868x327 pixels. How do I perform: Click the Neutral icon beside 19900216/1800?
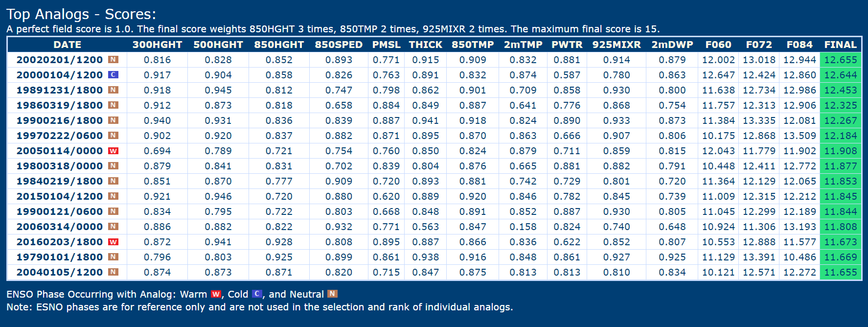pyautogui.click(x=113, y=120)
